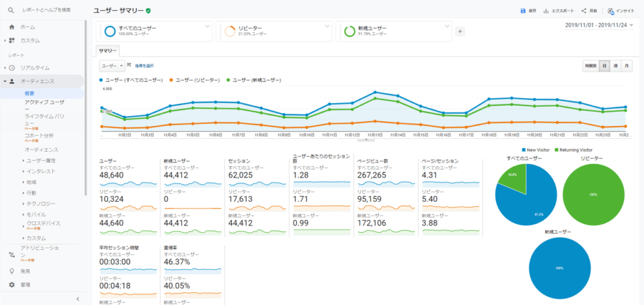Click the search magnifier icon in sidebar
Image resolution: width=644 pixels, height=305 pixels.
click(11, 10)
